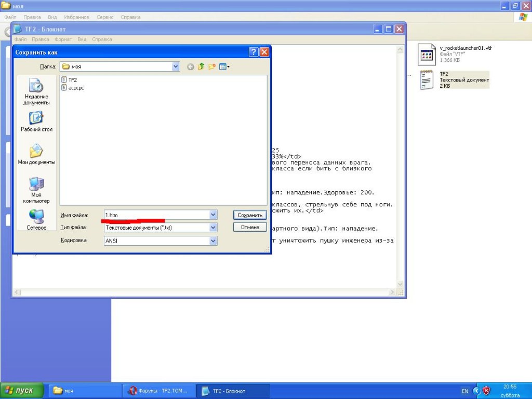The image size is (532, 399).
Task: Open Вид menu in Notepad
Action: pyautogui.click(x=82, y=39)
